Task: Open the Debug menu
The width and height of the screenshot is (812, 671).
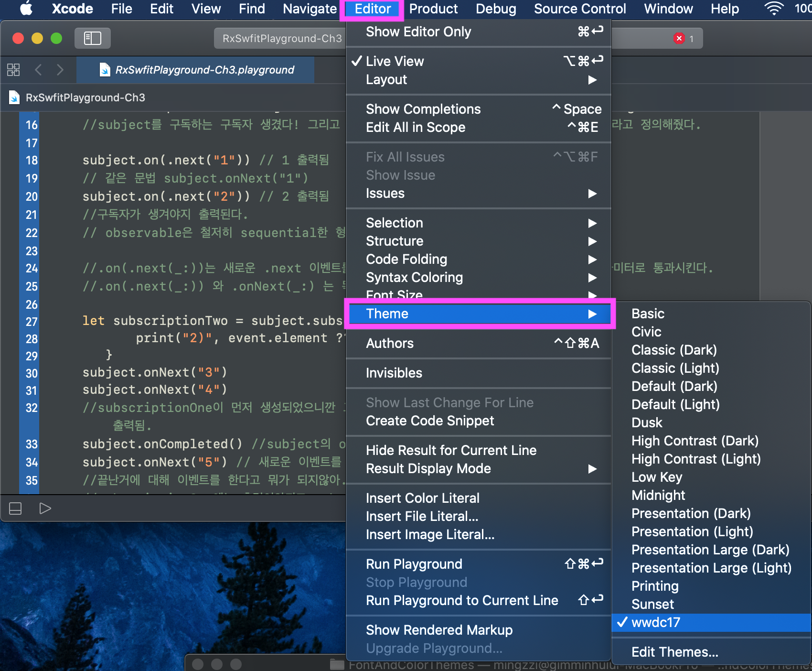Action: coord(496,9)
